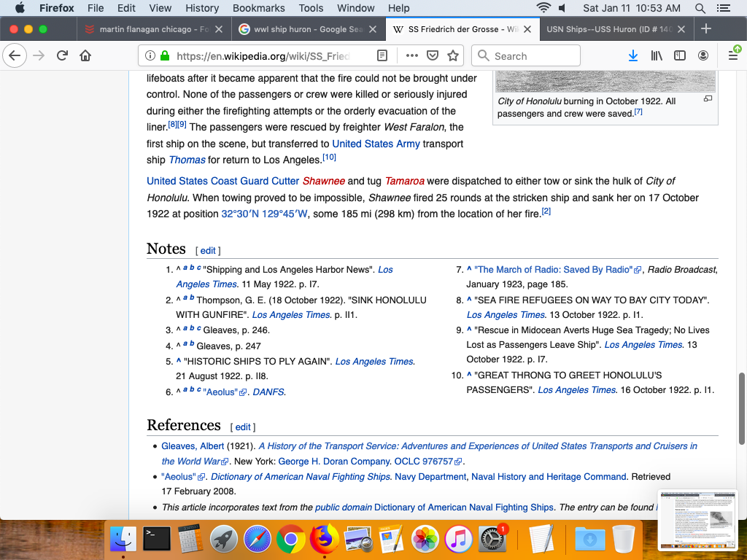Screen dimensions: 747x560
Task: Open Spotlight search in menu bar
Action: 700,8
